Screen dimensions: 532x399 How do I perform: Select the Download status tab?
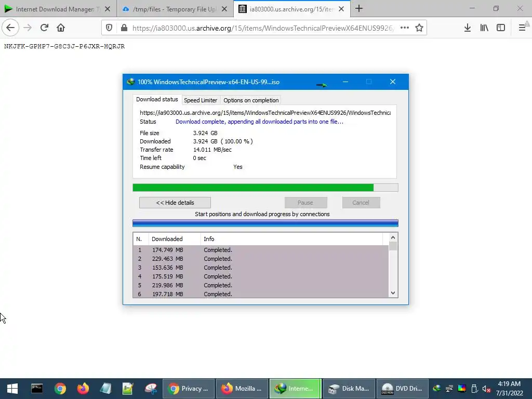click(x=157, y=99)
